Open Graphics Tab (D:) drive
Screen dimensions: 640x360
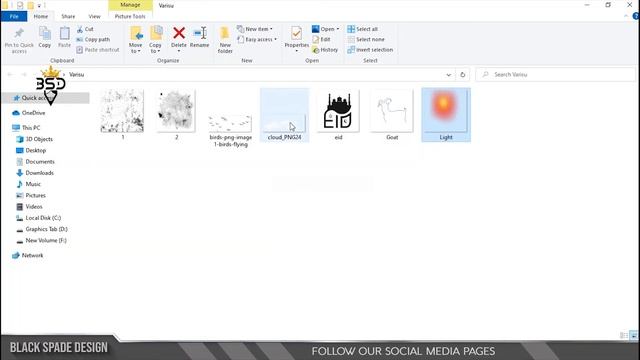[42, 229]
